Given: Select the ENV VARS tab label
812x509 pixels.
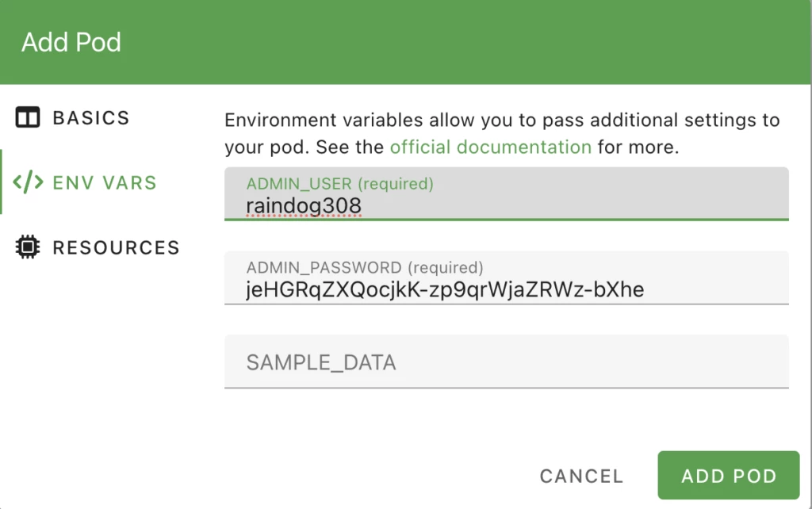Looking at the screenshot, I should (x=105, y=183).
